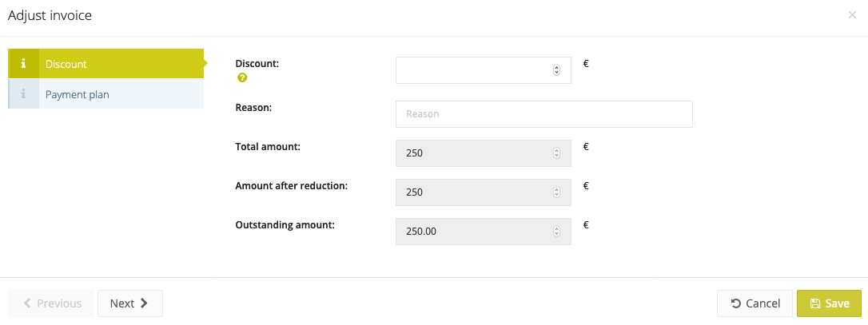Click the Outstanding amount stepper arrows
The height and width of the screenshot is (325, 868).
pos(556,232)
